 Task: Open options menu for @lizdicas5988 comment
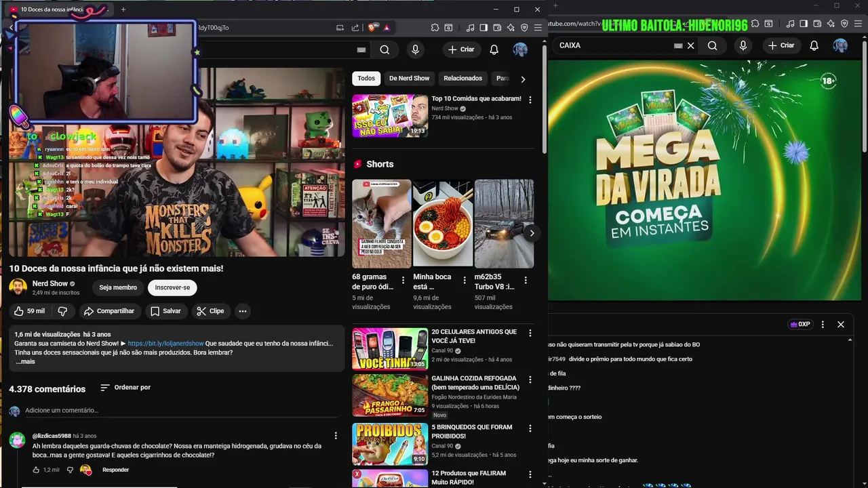point(335,436)
